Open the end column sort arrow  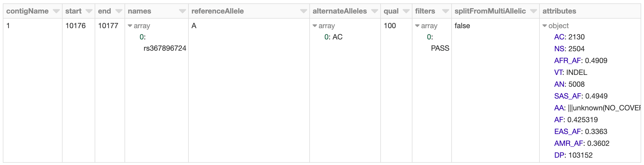(119, 11)
